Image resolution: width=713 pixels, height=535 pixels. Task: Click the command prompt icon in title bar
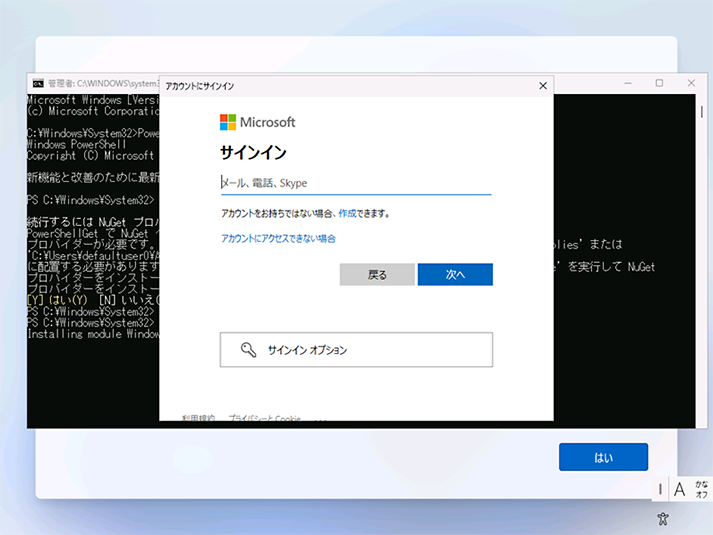(38, 83)
